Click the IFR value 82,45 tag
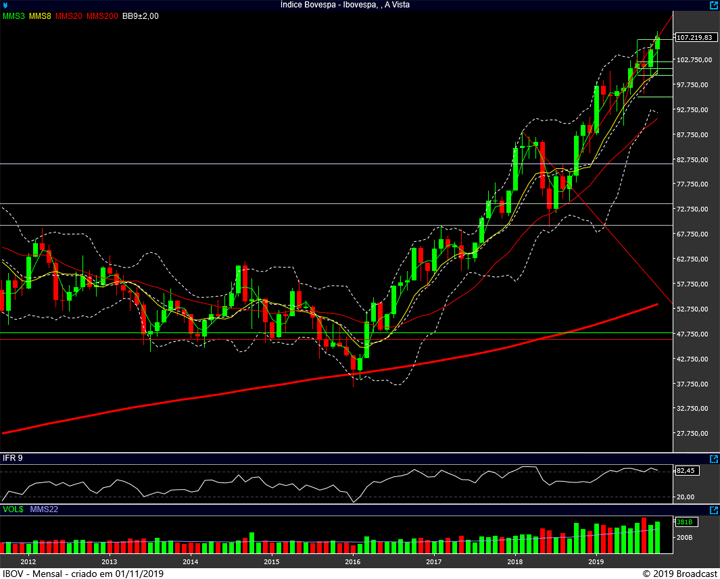 click(x=687, y=470)
